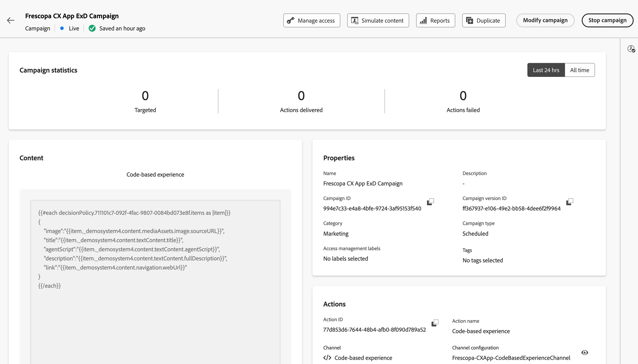Copy the Campaign version ID value

[x=570, y=202]
